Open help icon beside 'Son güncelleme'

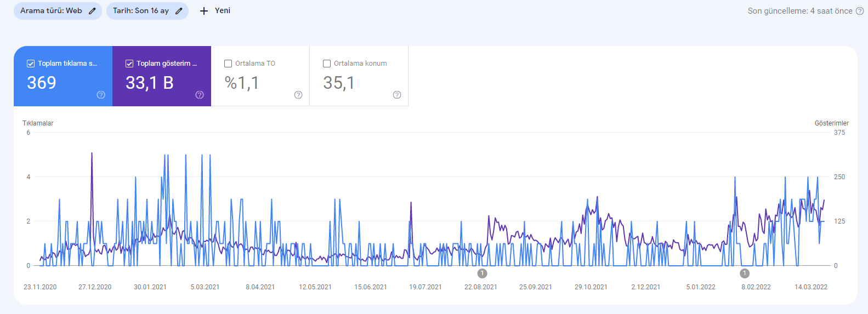860,11
